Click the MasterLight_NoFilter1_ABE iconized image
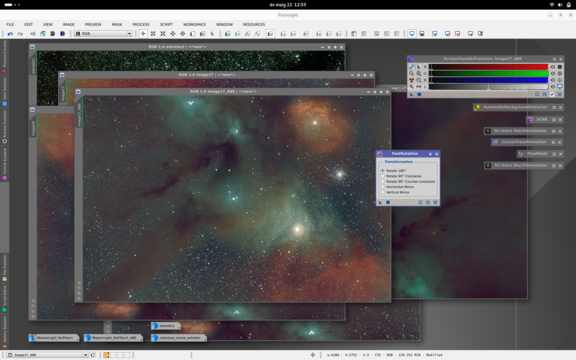 coord(113,338)
